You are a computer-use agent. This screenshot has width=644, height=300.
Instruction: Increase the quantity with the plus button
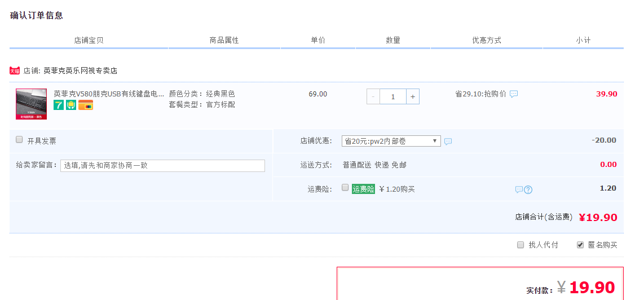click(413, 96)
